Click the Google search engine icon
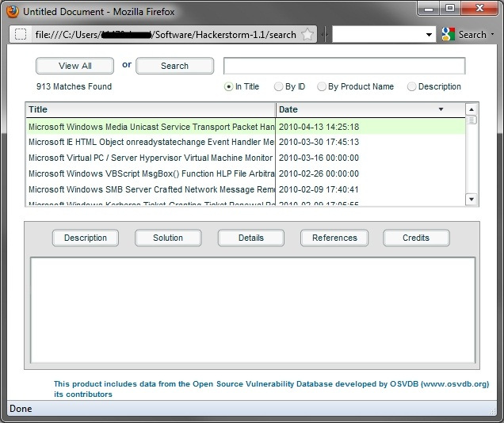The width and height of the screenshot is (504, 423). point(448,34)
